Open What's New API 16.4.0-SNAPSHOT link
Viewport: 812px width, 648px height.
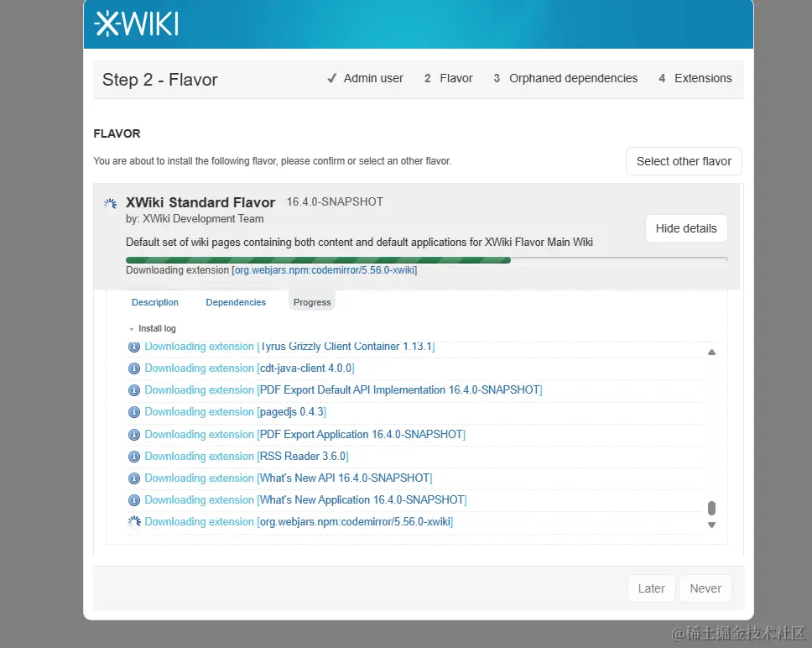[x=345, y=478]
